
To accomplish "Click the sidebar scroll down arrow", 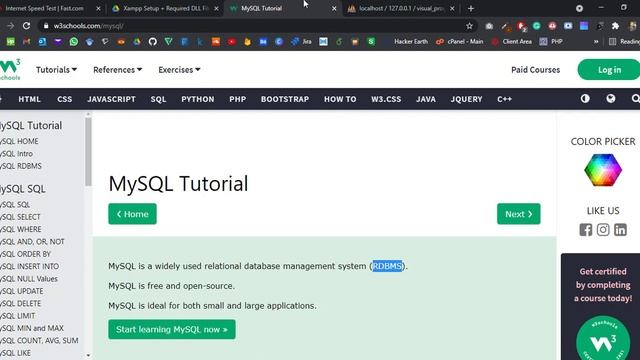I will coord(88,356).
